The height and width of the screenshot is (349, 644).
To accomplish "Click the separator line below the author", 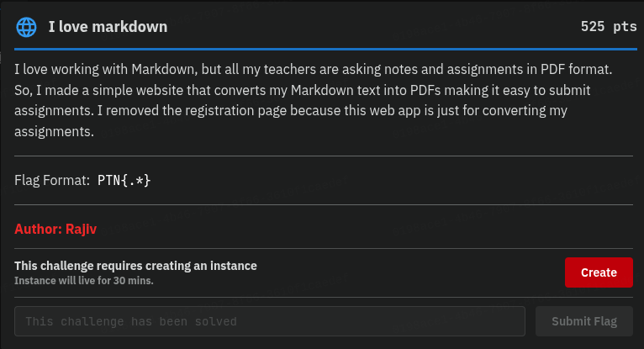I will 324,248.
